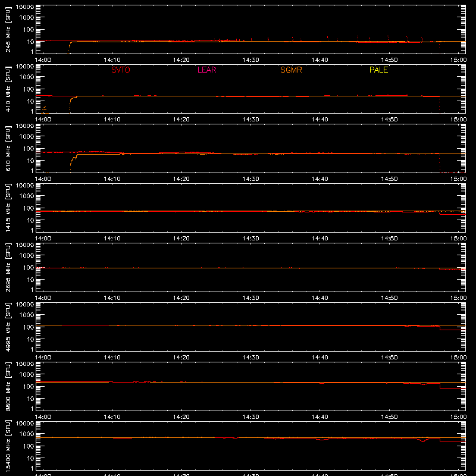Click the 1000 y-axis value of 2695 MHz panel

pyautogui.click(x=27, y=256)
